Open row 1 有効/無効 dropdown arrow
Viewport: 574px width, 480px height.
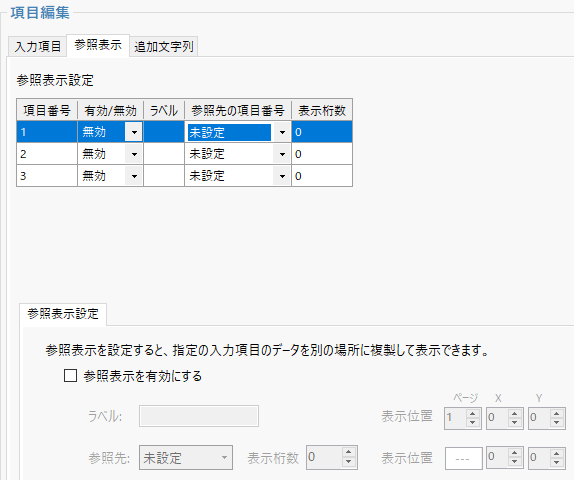134,132
